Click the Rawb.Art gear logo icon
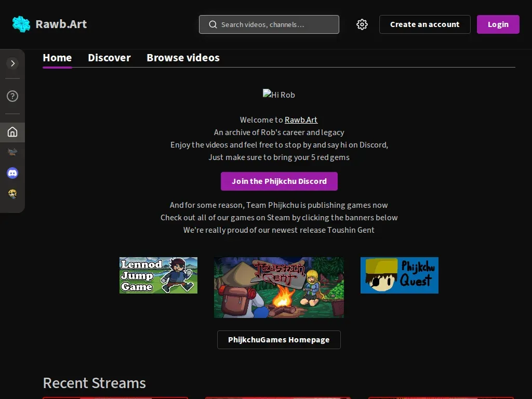532x399 pixels. coord(21,24)
